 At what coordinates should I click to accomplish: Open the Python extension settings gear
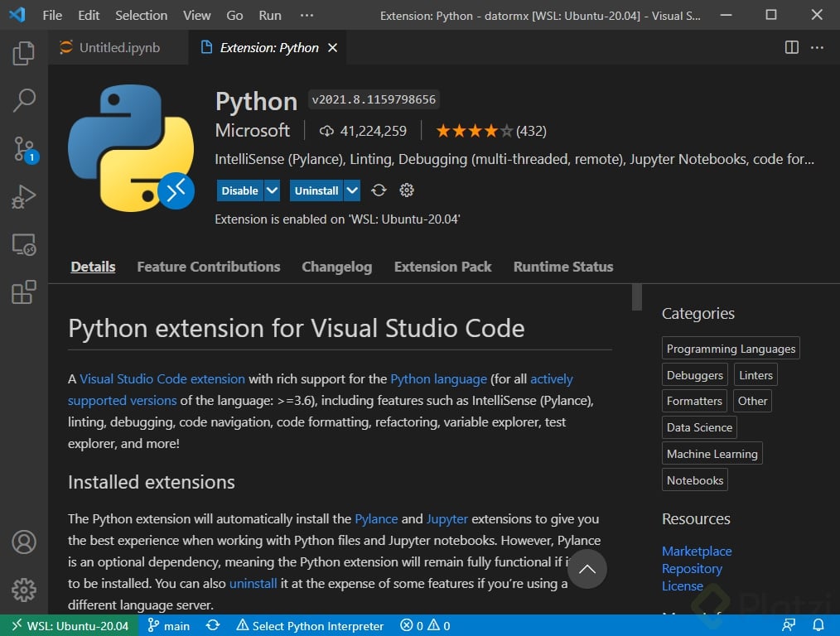[407, 190]
